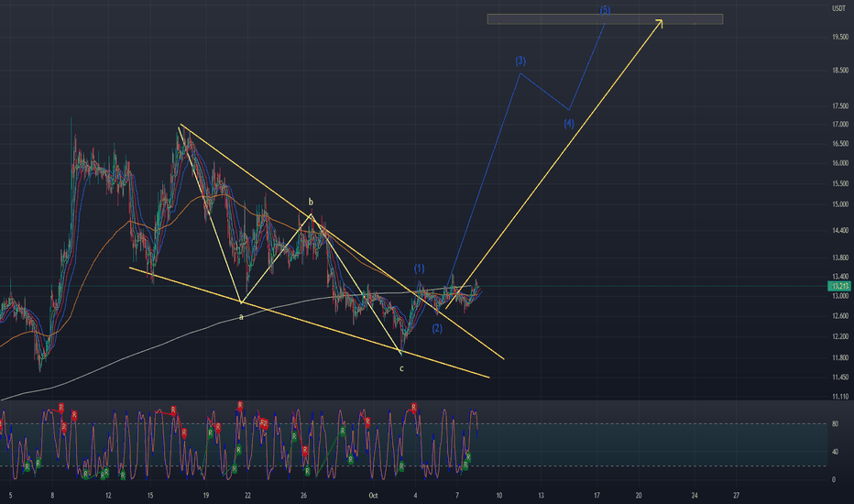Click the 13.400 price axis label
The width and height of the screenshot is (854, 504).
point(840,277)
